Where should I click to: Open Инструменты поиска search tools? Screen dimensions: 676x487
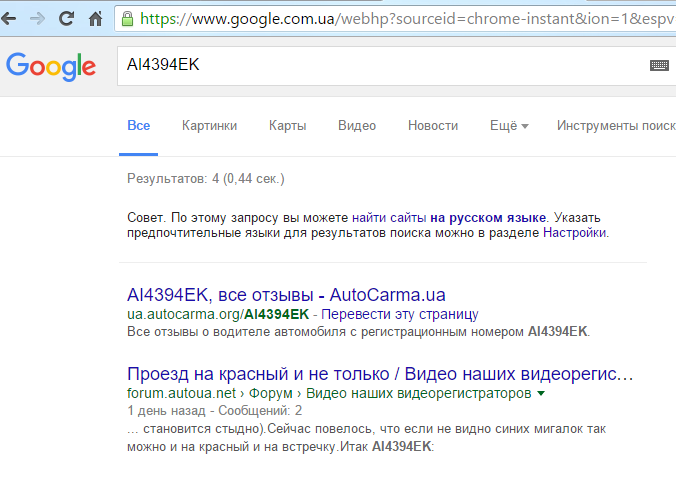pos(616,126)
